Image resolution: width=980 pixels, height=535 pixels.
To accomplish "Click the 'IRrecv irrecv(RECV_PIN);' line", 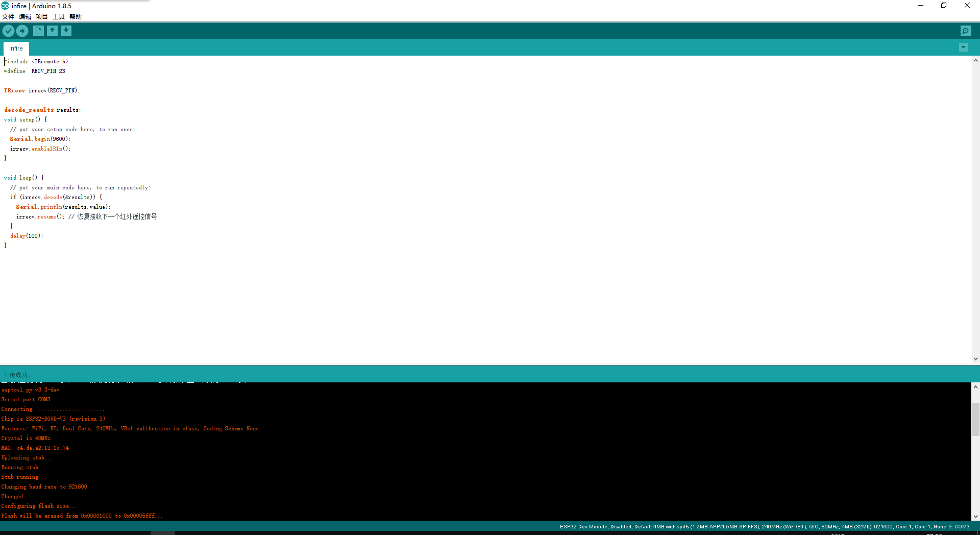I will 42,91.
